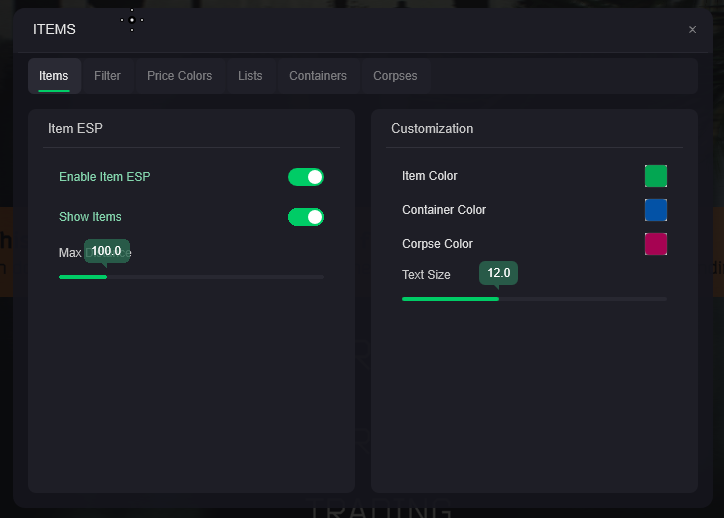The image size is (724, 518).
Task: Go to the Lists tab
Action: tap(250, 76)
